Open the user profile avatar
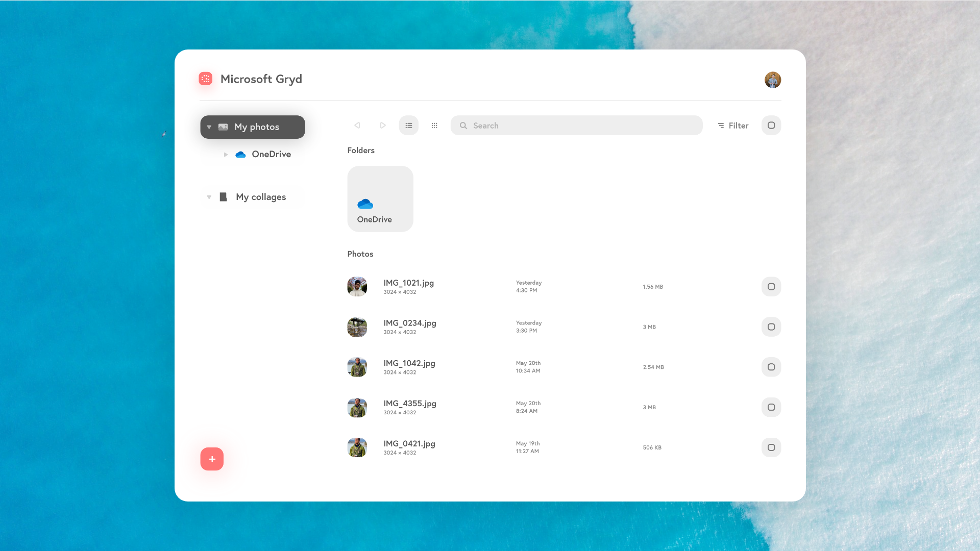Screen dimensions: 980x551 [773, 80]
